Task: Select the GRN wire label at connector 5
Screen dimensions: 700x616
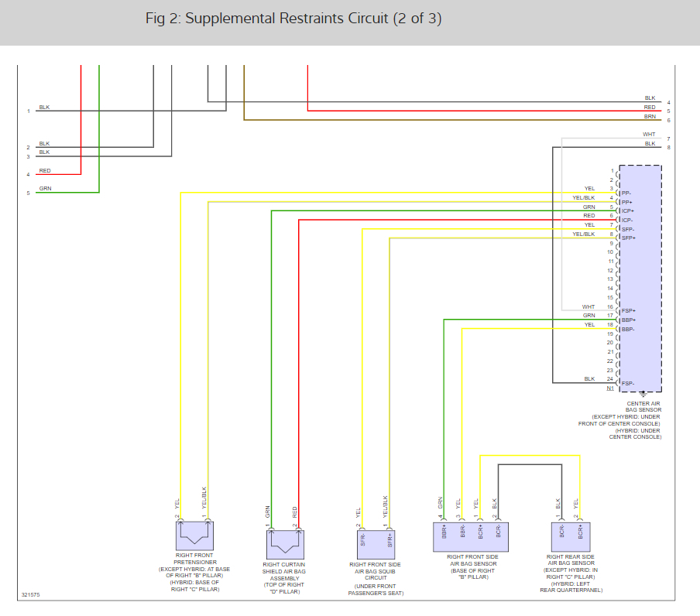Action: coord(45,188)
